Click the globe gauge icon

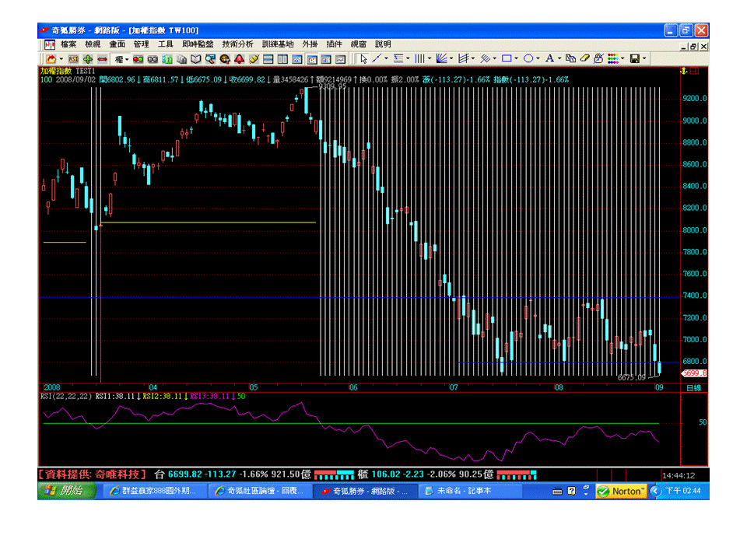[x=225, y=59]
